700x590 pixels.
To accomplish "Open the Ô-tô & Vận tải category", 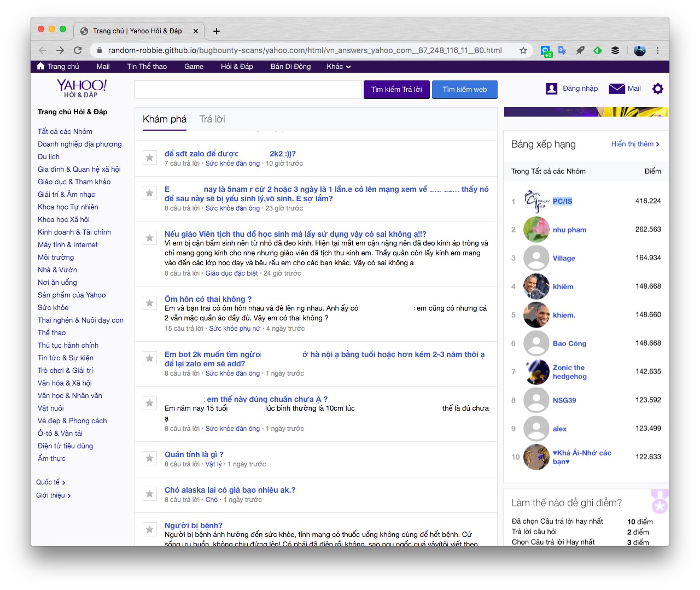I will [60, 433].
